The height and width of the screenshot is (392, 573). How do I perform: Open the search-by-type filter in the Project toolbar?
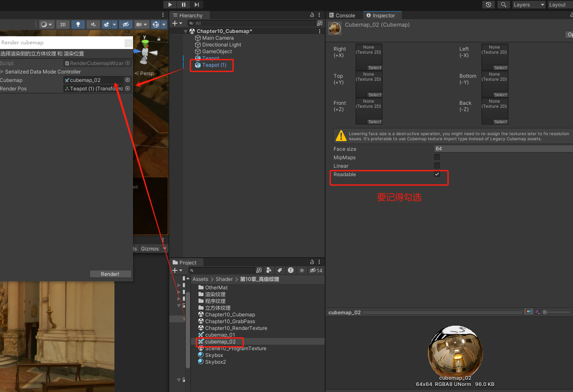[269, 270]
